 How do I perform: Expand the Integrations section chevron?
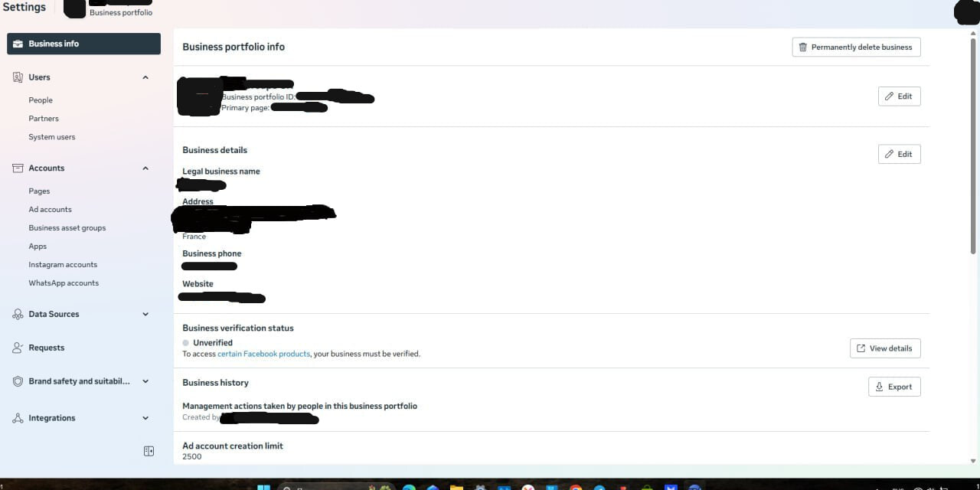tap(145, 418)
